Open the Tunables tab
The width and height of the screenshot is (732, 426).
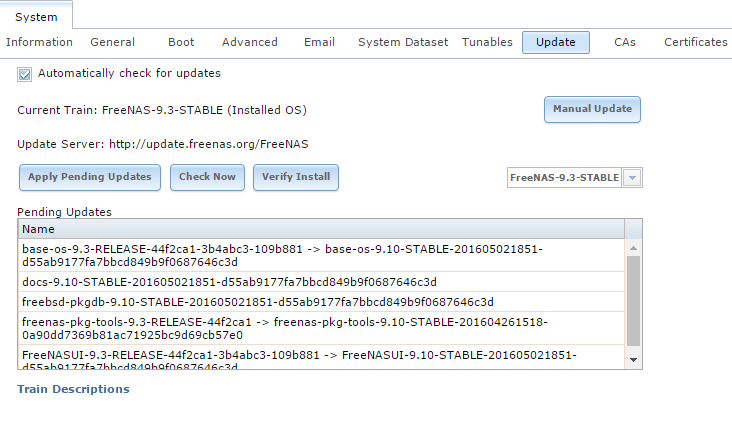pyautogui.click(x=487, y=42)
